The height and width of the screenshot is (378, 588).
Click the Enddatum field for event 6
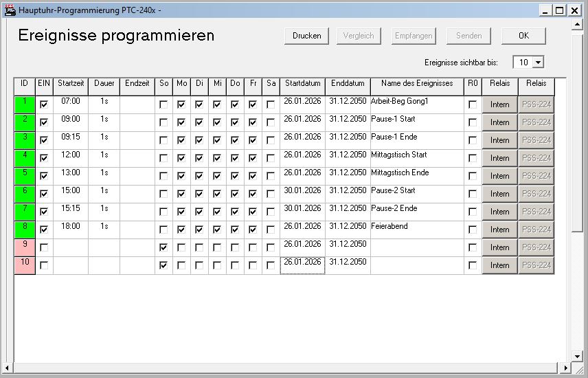[348, 190]
